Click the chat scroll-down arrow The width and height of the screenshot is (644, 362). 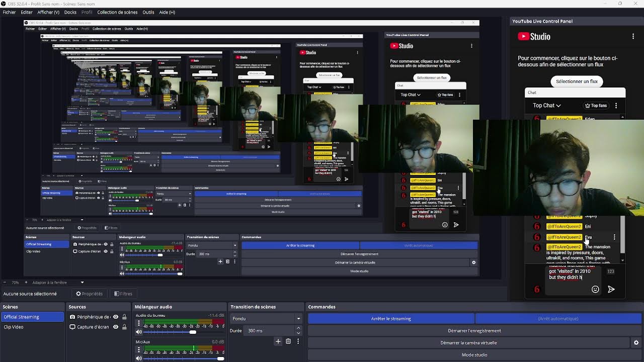(622, 260)
